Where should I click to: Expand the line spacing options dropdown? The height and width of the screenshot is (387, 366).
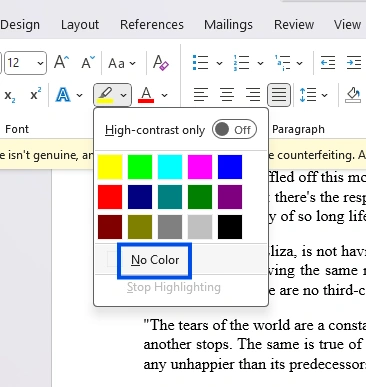[x=324, y=95]
